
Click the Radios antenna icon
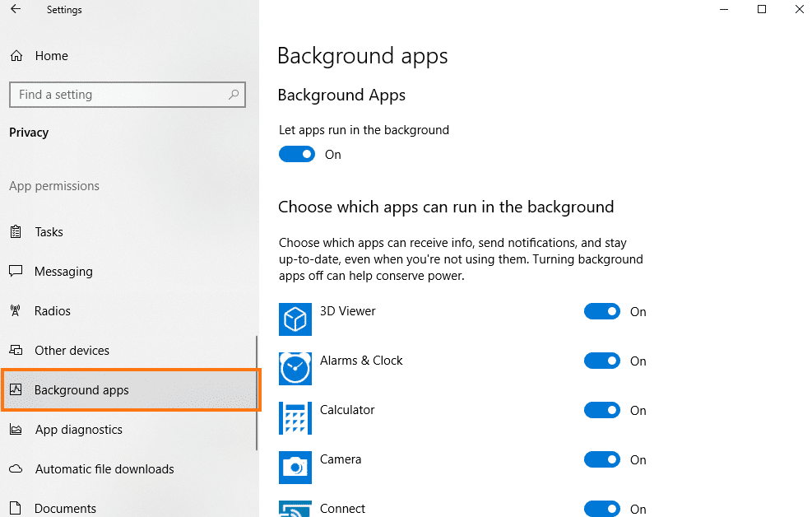coord(16,311)
